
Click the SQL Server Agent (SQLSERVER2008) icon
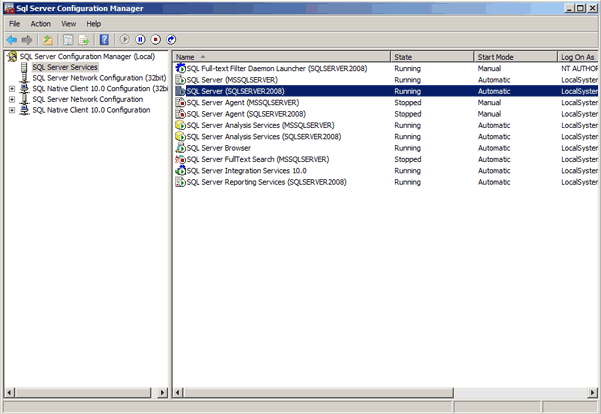tap(181, 114)
